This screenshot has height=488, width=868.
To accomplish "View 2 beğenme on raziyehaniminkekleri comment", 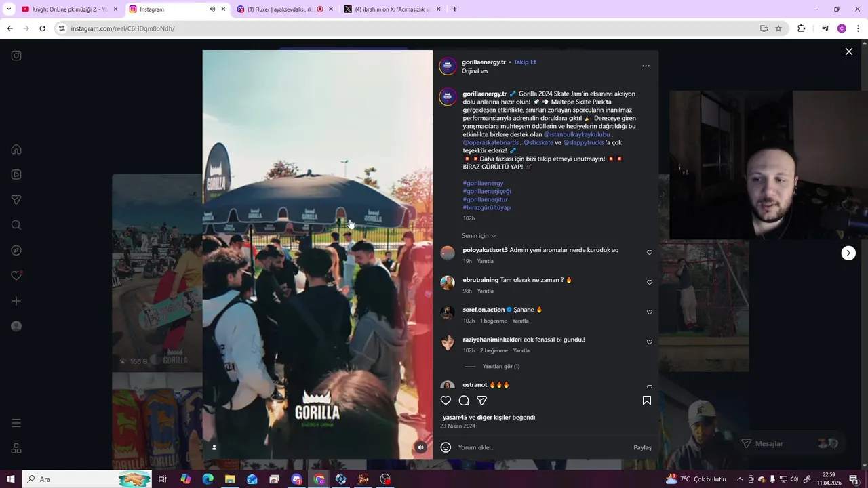I will (494, 350).
